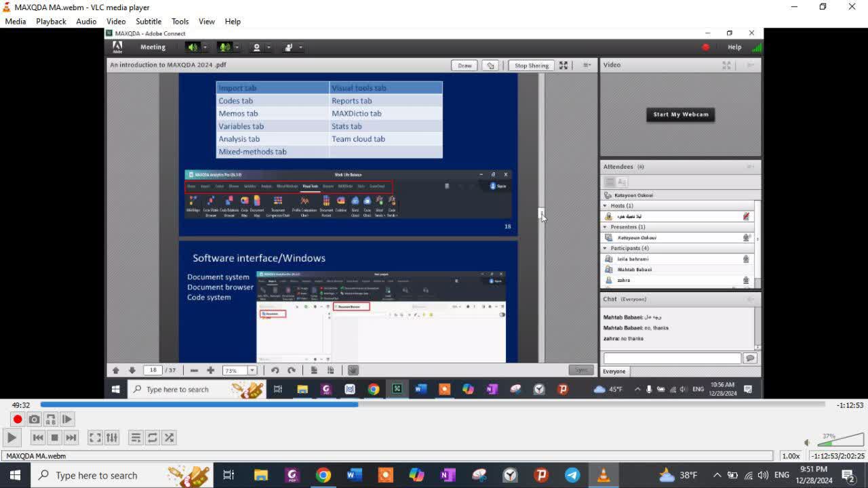The image size is (868, 488).
Task: Collapse the Hosts (1) group
Action: coord(605,205)
